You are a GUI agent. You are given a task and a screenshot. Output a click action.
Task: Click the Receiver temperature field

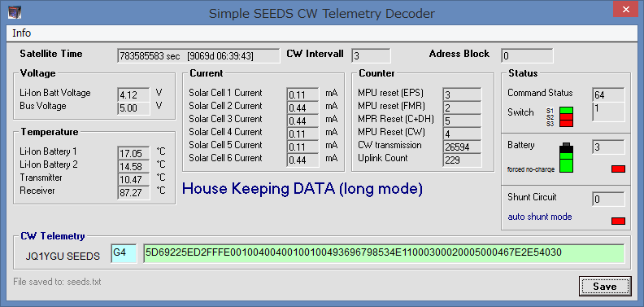pos(133,193)
